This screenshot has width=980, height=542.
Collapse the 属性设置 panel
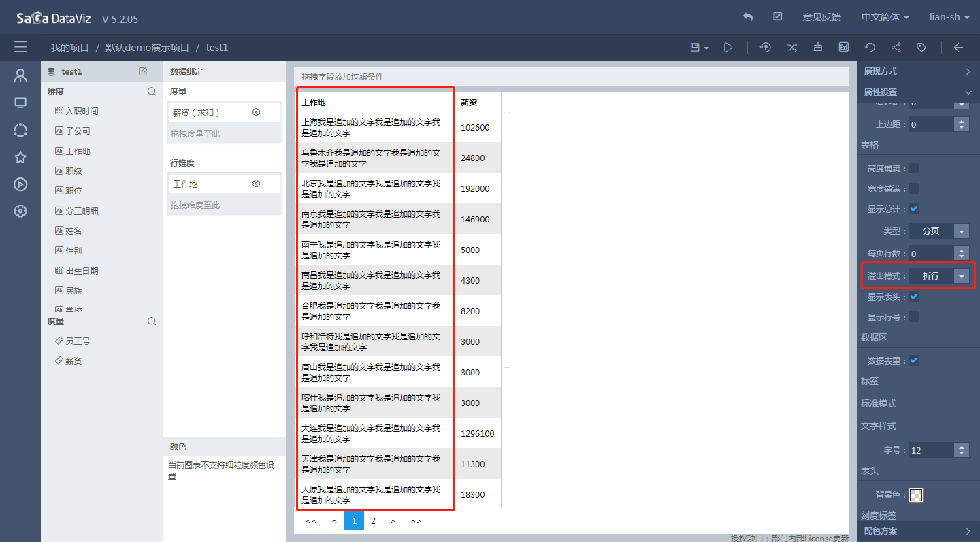tap(919, 92)
